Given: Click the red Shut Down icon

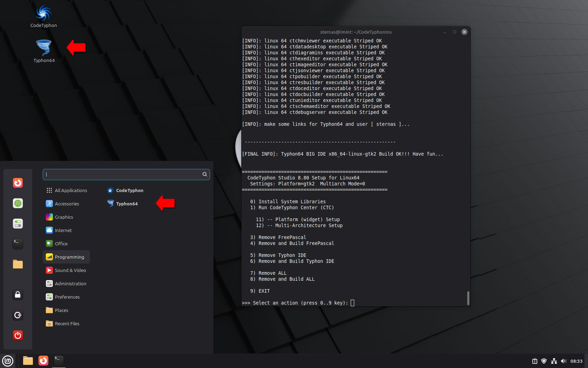Looking at the screenshot, I should click(x=18, y=335).
